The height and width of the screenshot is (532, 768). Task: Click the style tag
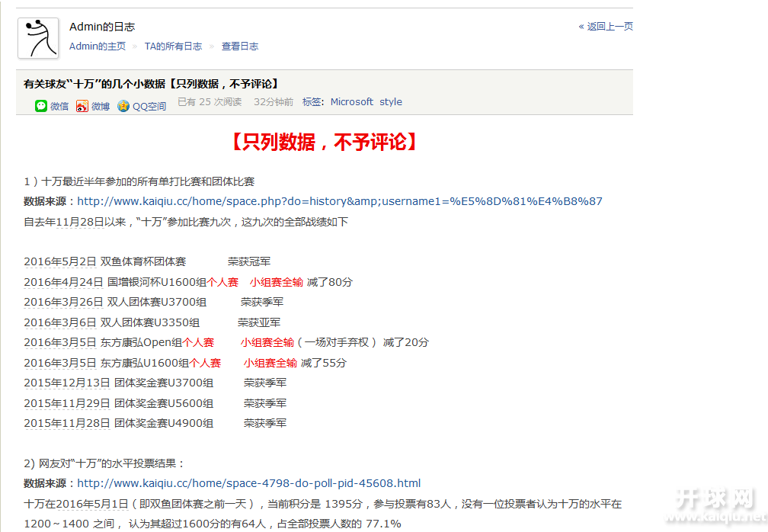coord(391,102)
